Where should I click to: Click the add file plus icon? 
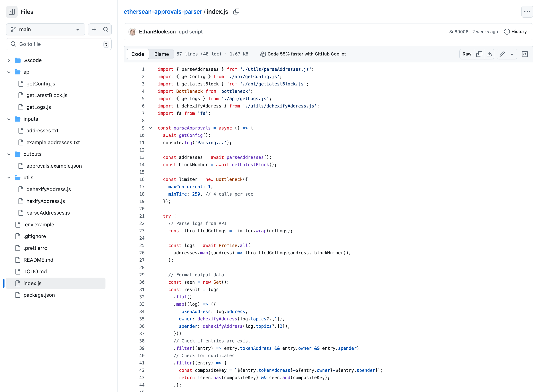(x=94, y=29)
